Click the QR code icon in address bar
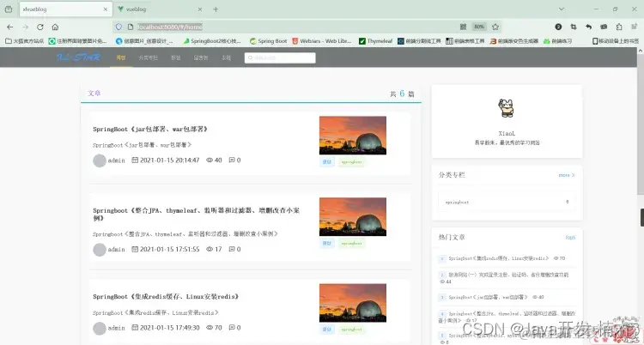The image size is (644, 345). [x=463, y=27]
